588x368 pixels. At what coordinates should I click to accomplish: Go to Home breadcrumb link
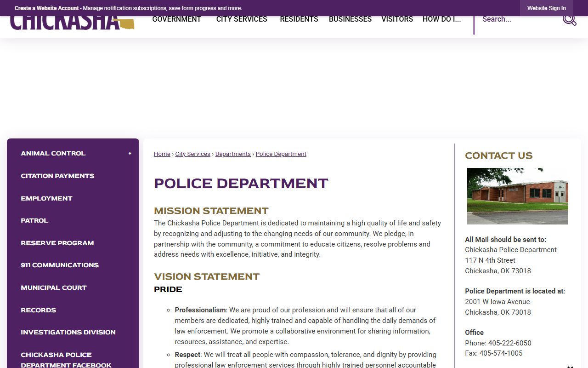(x=162, y=154)
